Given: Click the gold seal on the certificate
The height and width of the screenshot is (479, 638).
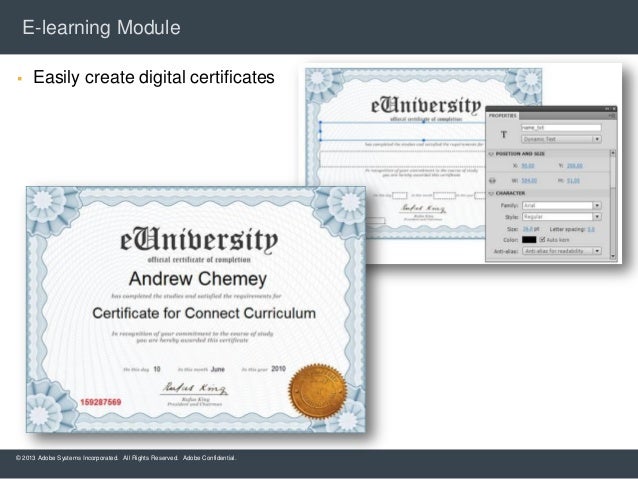Looking at the screenshot, I should (318, 392).
